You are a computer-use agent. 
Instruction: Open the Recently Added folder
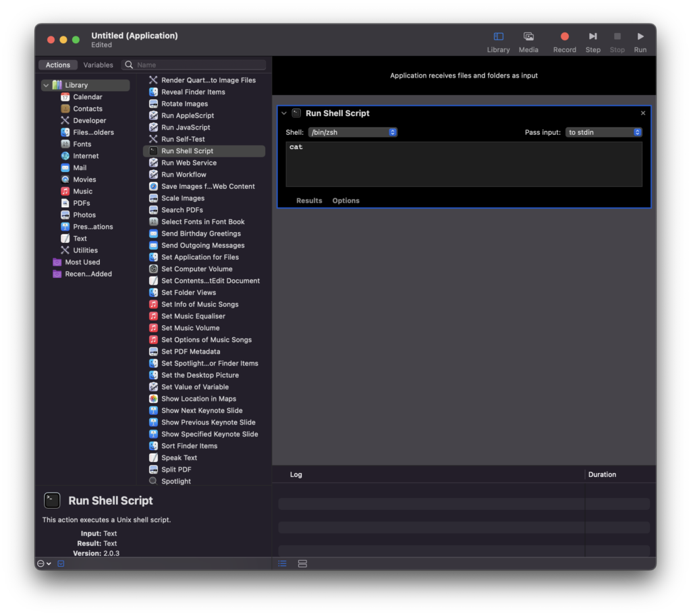pyautogui.click(x=82, y=274)
